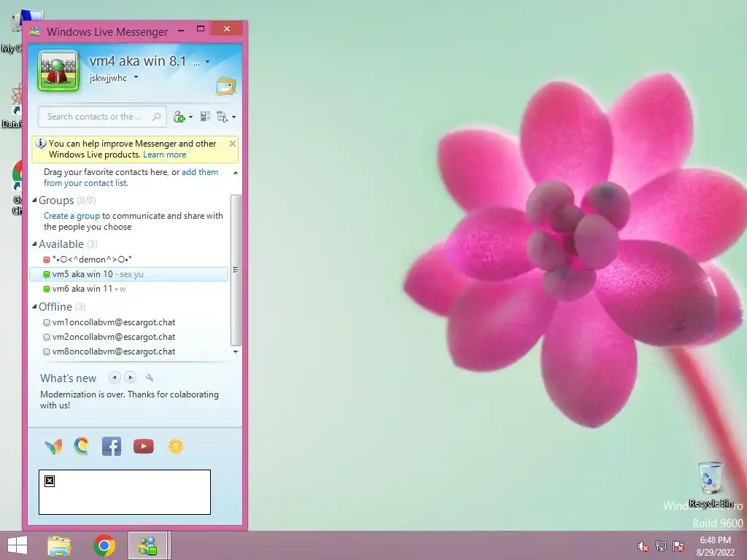
Task: Click the Messenger title bar icon
Action: (x=35, y=31)
